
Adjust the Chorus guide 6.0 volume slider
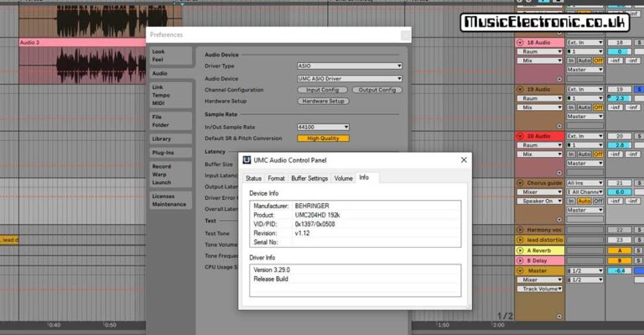620,192
